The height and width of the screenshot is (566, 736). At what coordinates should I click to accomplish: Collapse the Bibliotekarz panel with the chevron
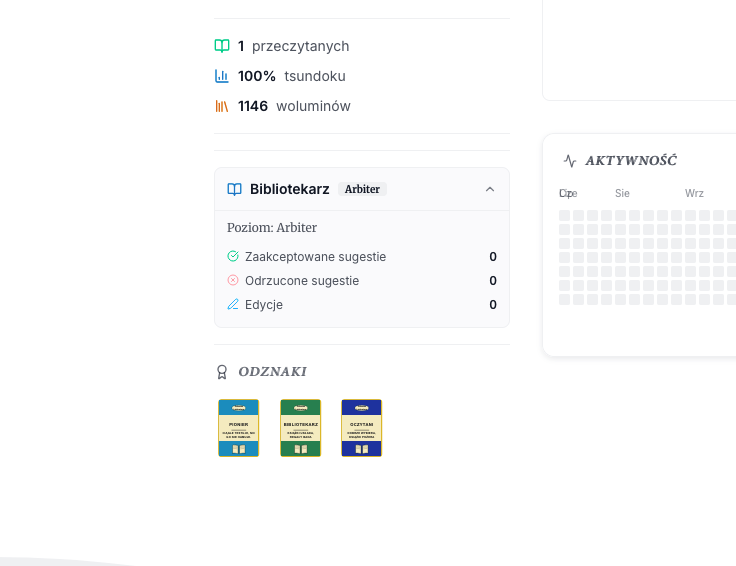pos(490,189)
